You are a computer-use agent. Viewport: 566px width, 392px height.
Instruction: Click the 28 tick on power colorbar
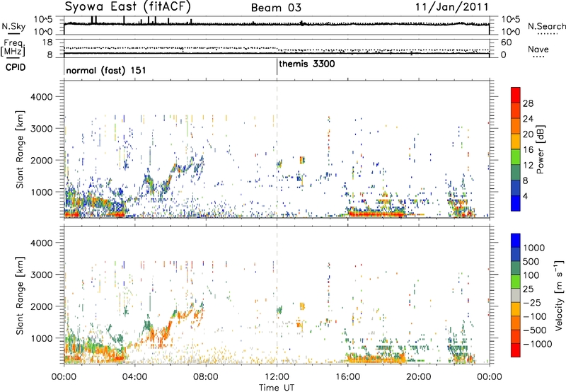coord(528,103)
